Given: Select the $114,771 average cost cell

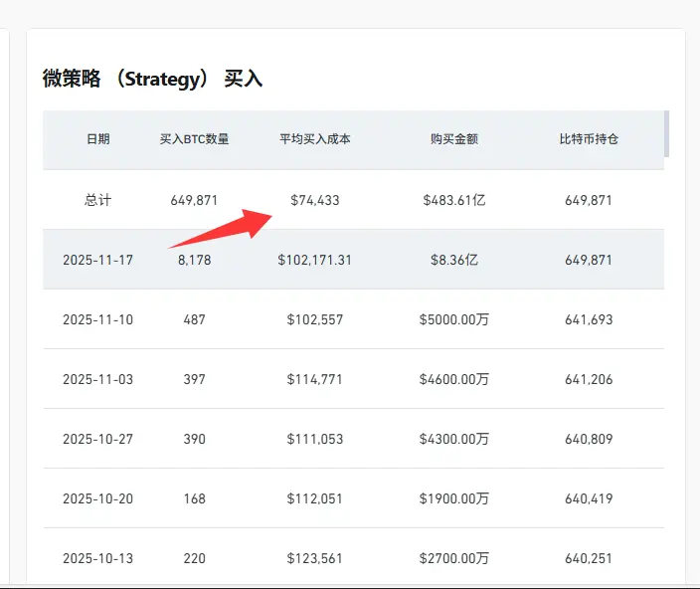Looking at the screenshot, I should (x=315, y=380).
